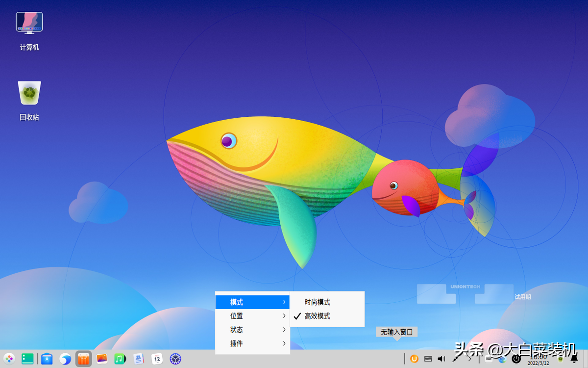Open the orange App Store bag icon
This screenshot has height=368, width=588.
coord(84,359)
